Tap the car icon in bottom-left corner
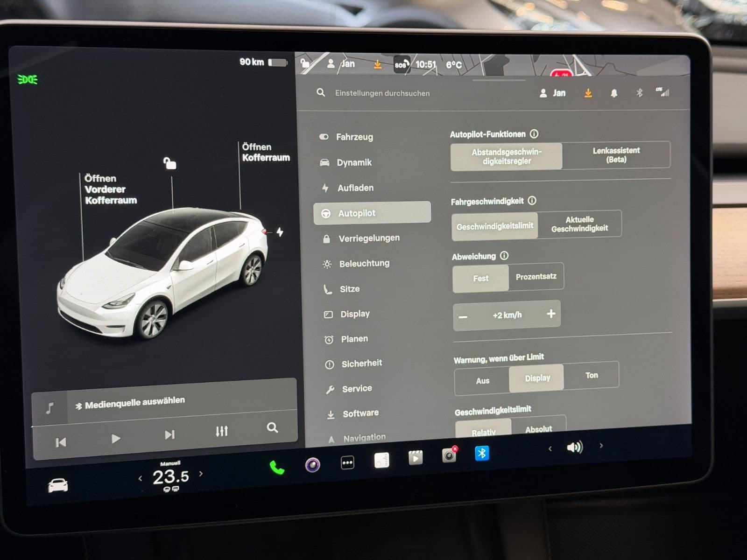 tap(58, 486)
